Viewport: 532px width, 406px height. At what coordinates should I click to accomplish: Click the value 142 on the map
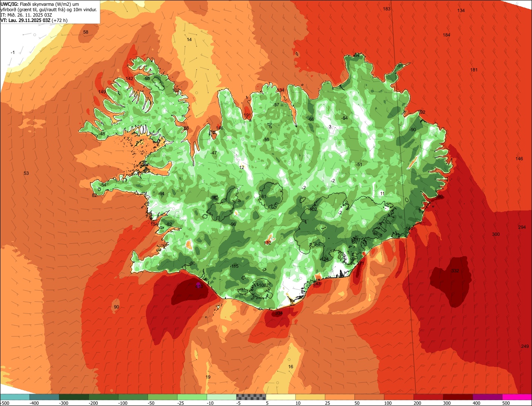pos(129,78)
